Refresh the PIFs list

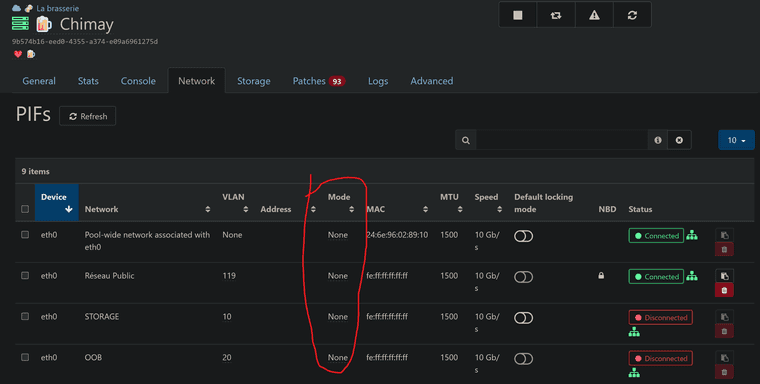tap(88, 116)
